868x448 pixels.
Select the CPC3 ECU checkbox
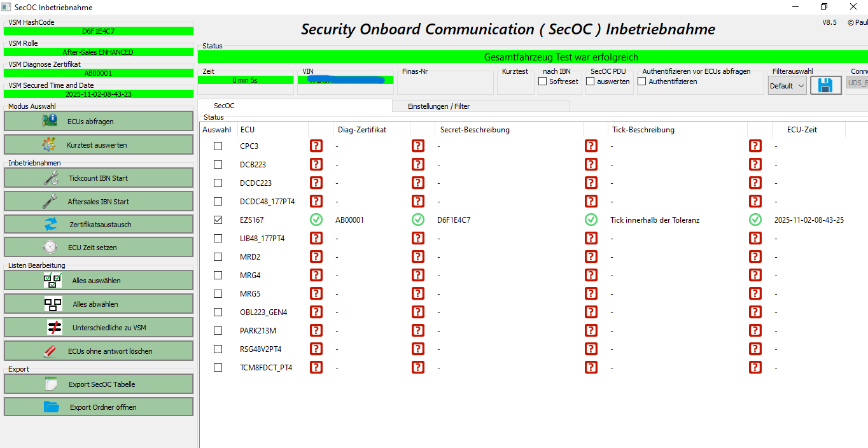pyautogui.click(x=218, y=146)
